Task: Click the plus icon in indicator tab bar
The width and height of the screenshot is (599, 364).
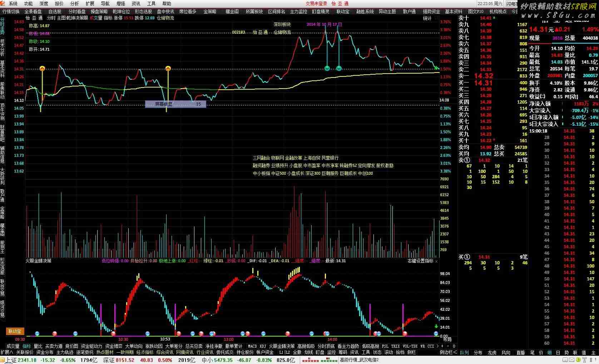Action: (442, 346)
